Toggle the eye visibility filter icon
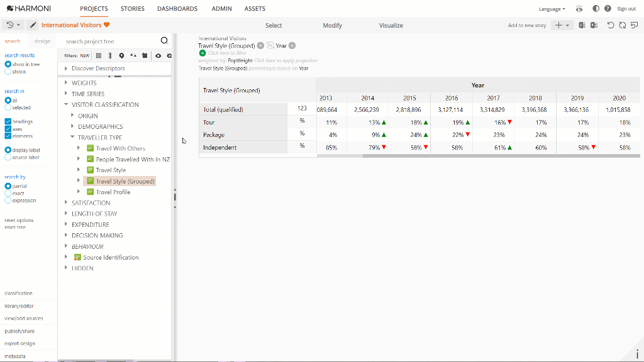This screenshot has height=362, width=644. tap(158, 56)
